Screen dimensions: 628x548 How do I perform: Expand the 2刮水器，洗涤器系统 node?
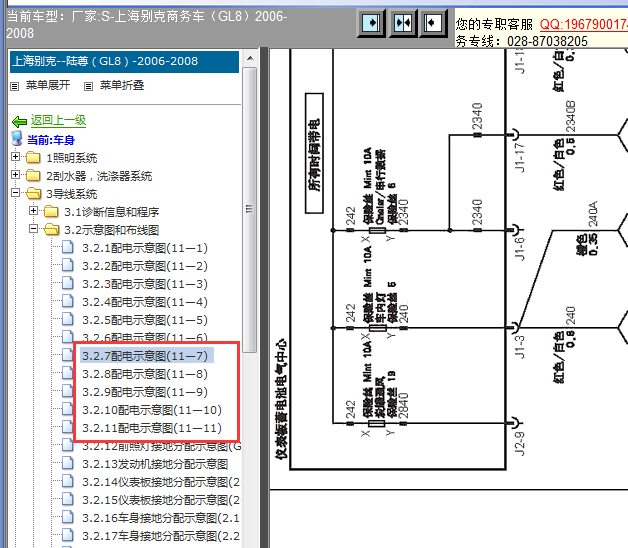point(15,175)
